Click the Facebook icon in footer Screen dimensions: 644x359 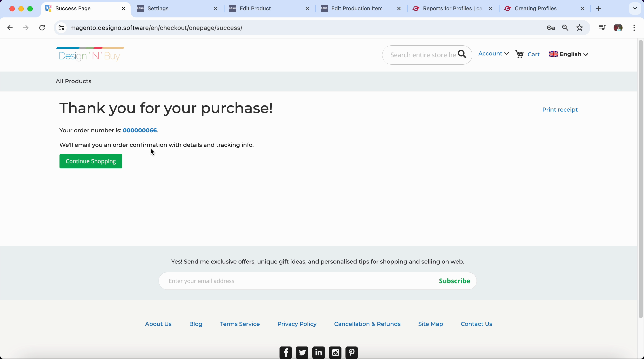[286, 353]
